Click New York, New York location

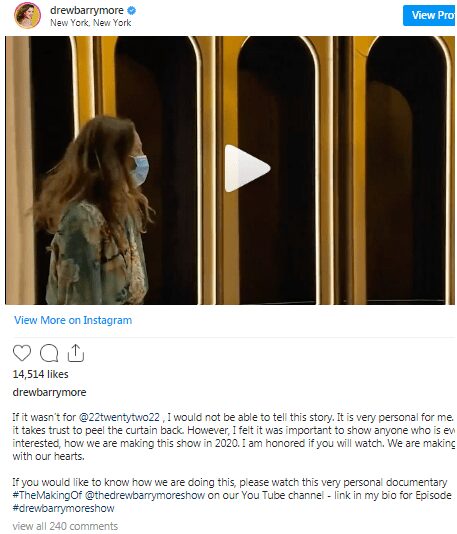91,23
